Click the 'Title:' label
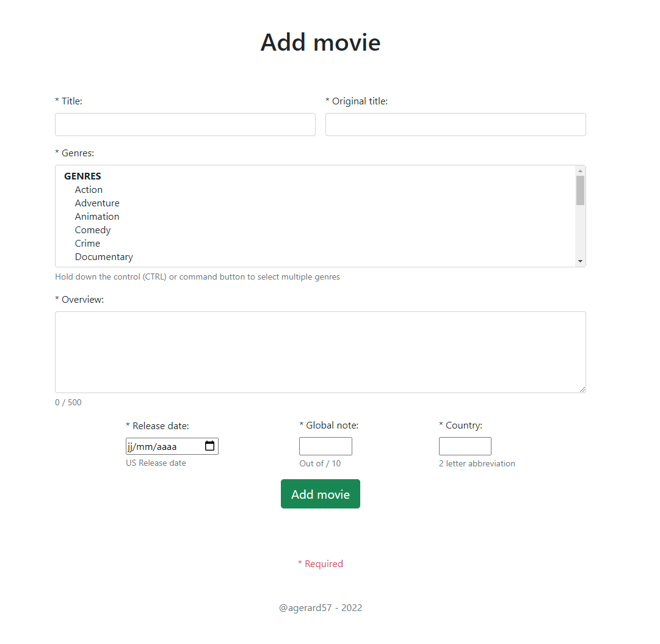 [68, 101]
